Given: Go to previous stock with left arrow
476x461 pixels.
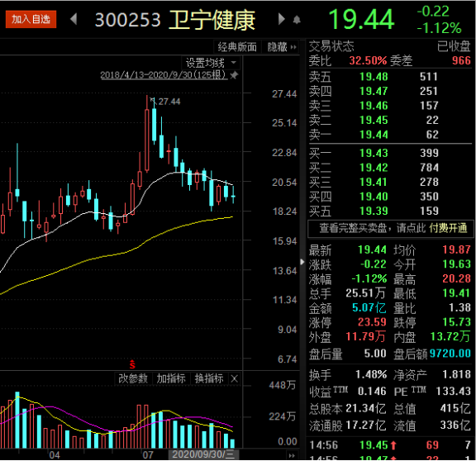Looking at the screenshot, I should point(74,19).
